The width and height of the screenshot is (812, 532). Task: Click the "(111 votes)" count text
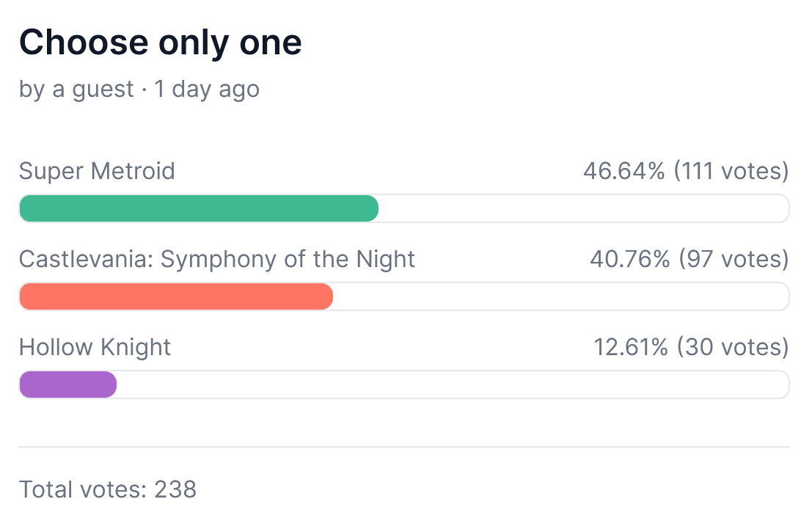731,172
